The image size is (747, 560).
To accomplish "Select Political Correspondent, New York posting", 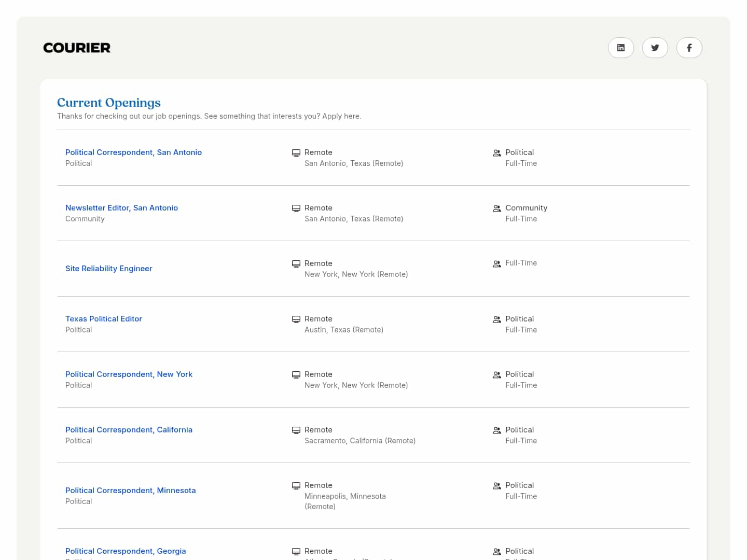I will 129,374.
